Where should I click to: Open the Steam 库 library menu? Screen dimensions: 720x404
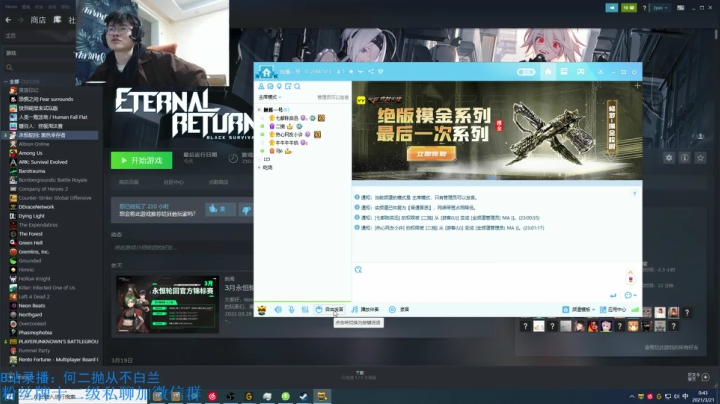point(57,20)
